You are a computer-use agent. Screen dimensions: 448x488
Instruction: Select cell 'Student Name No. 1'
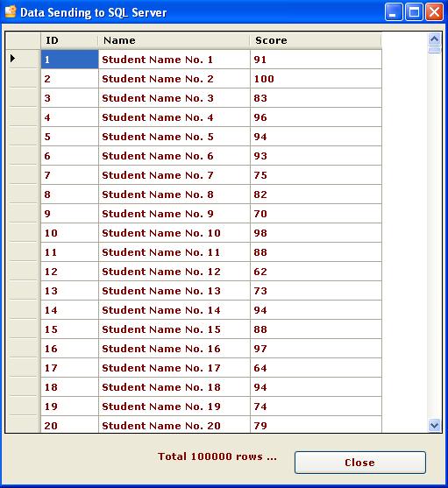coord(174,60)
